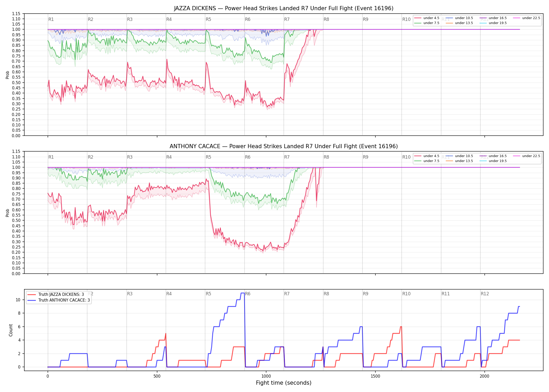Viewport: 549px width, 392px height.
Task: Click 'under 13.5' legend entry in middle chart
Action: point(459,161)
